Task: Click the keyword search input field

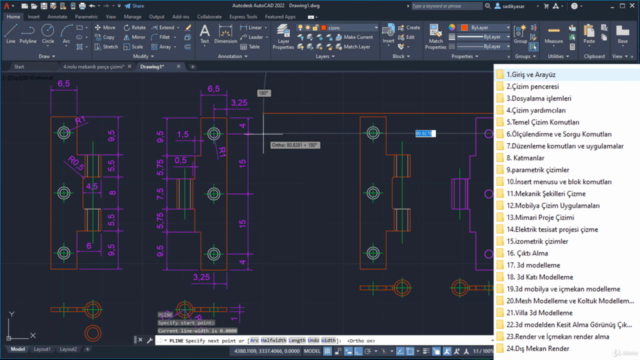Action: point(447,6)
